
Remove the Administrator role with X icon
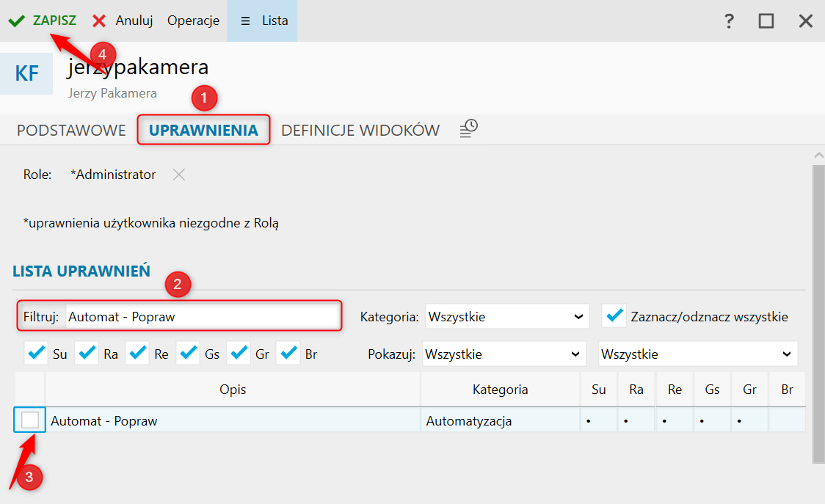pos(178,175)
